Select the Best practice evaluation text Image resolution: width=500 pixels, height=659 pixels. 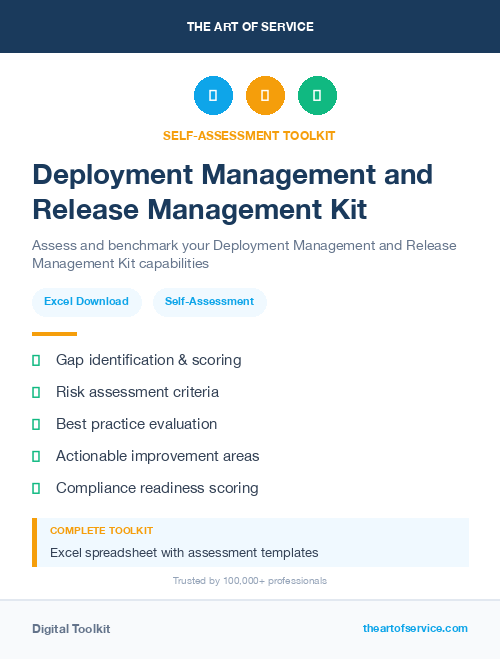tap(137, 424)
